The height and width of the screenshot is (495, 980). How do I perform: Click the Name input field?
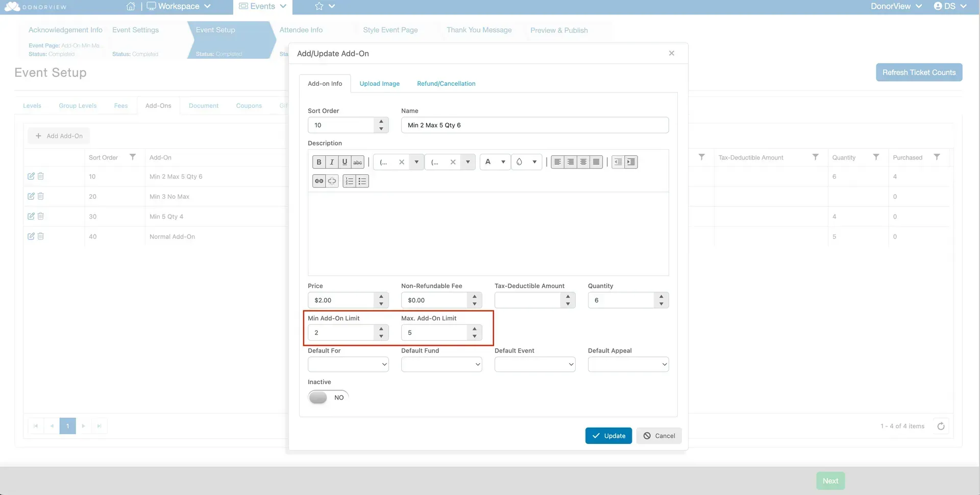[x=535, y=125]
